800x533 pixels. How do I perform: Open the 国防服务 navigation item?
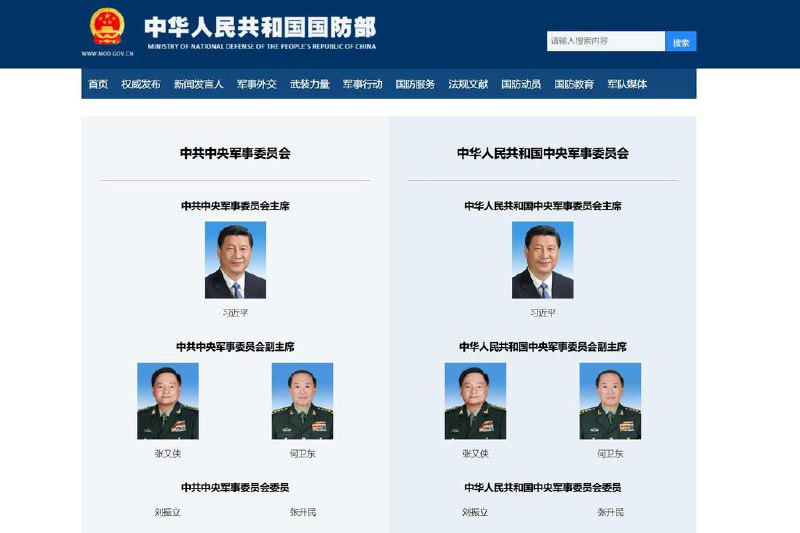click(415, 84)
